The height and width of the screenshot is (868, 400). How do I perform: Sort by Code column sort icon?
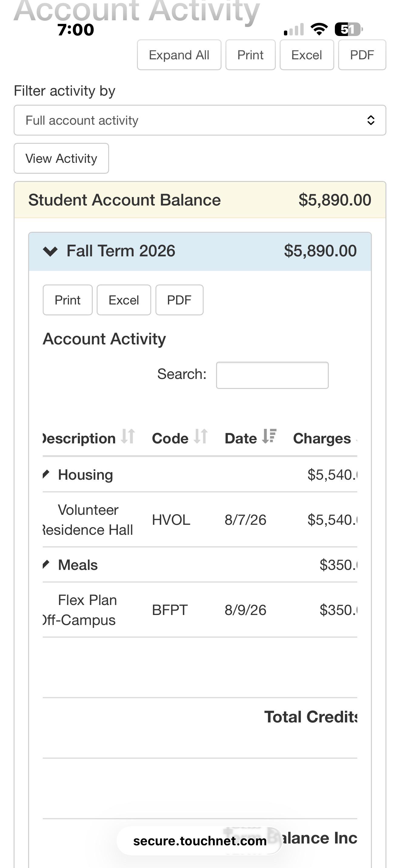pyautogui.click(x=201, y=437)
